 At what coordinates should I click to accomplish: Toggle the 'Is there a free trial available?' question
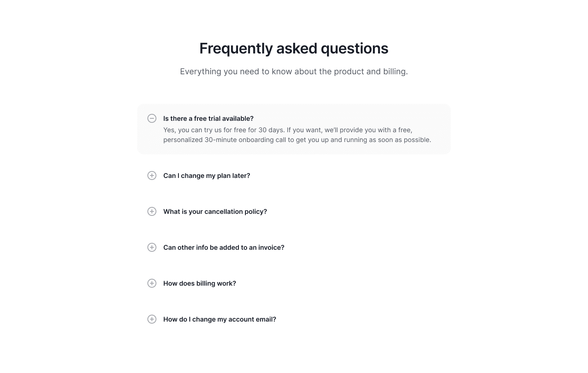point(208,118)
